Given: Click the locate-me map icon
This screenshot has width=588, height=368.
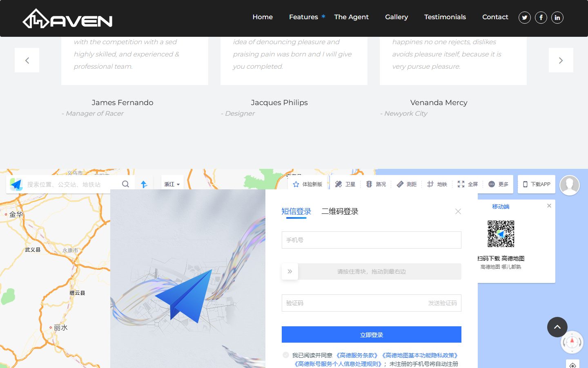Looking at the screenshot, I should tap(573, 366).
